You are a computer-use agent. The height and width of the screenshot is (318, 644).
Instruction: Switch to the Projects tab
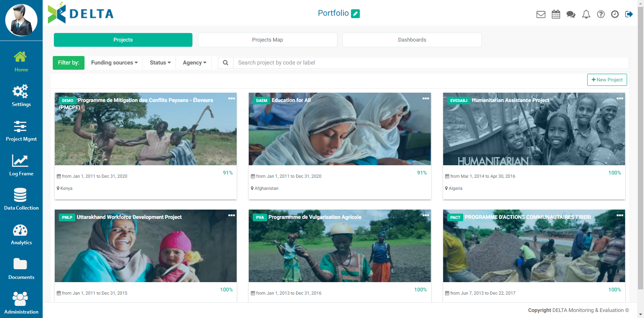(x=123, y=40)
